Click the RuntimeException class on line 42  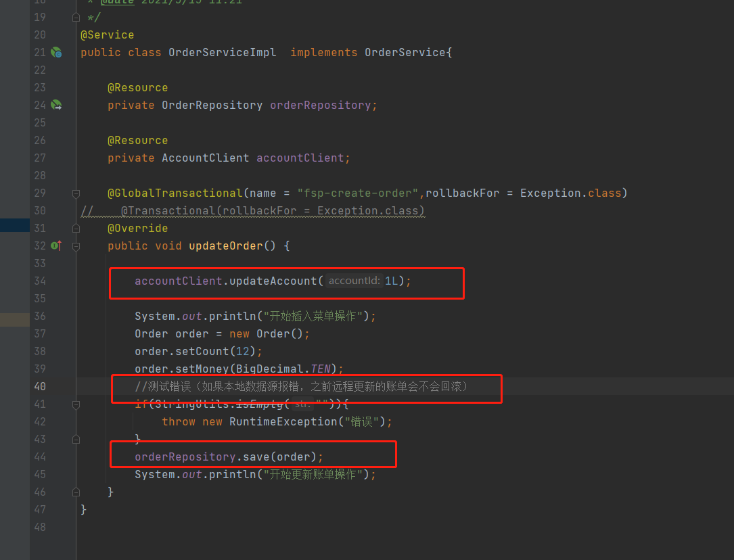[283, 422]
